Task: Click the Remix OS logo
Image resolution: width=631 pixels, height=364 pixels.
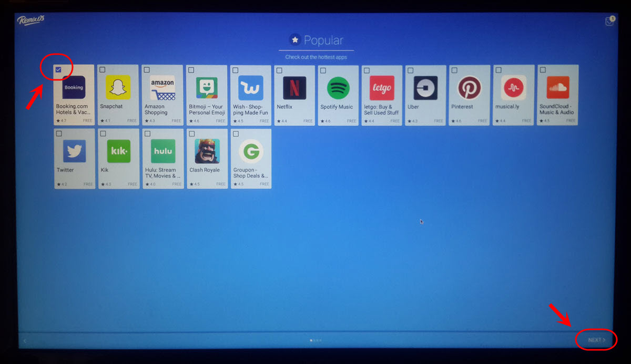Action: (30, 20)
